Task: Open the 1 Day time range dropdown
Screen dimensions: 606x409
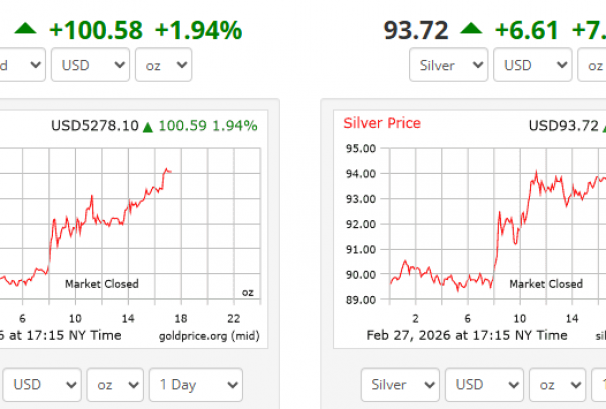Action: coord(196,384)
